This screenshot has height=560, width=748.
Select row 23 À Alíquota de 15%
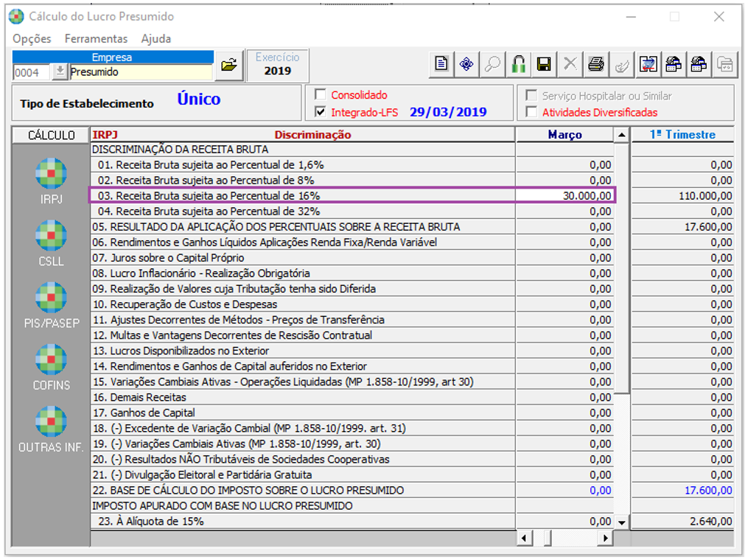tap(303, 522)
